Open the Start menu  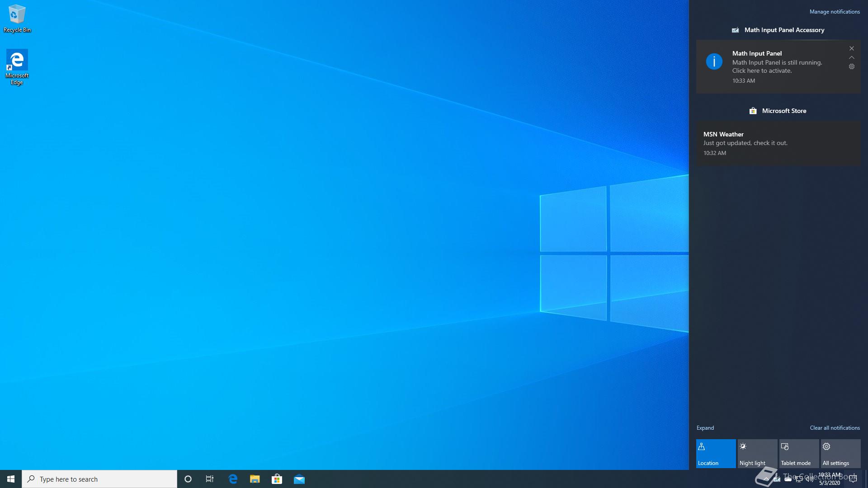(11, 479)
